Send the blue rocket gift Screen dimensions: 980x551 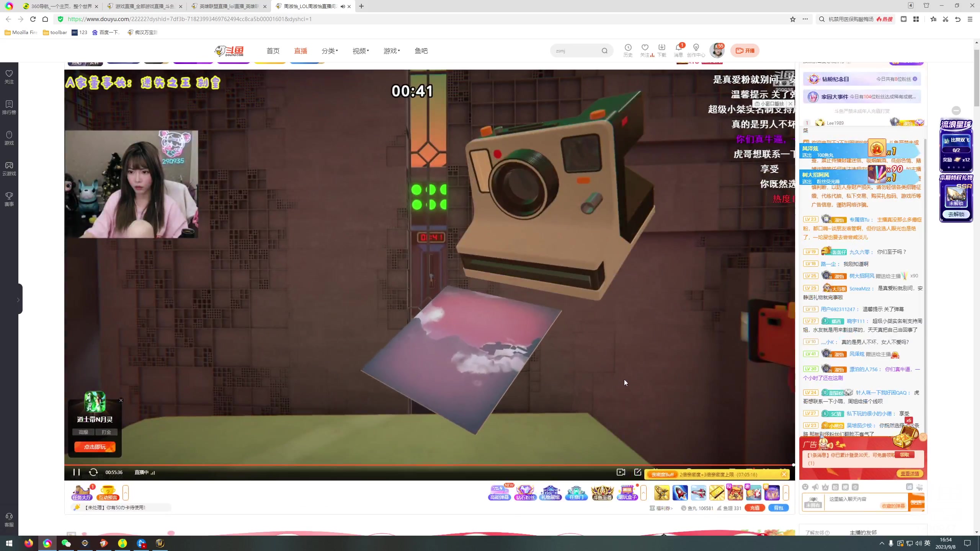[x=680, y=493]
